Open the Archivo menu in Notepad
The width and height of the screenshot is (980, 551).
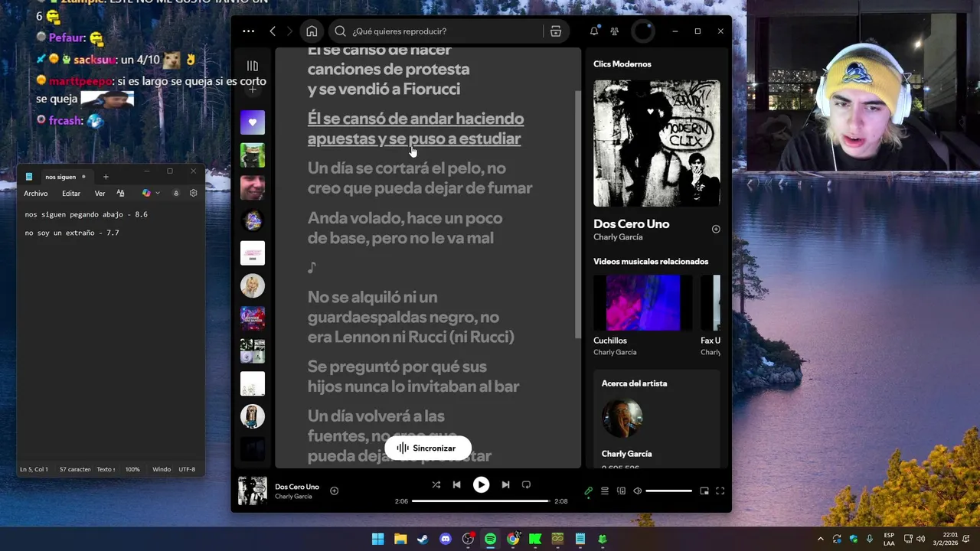click(36, 194)
